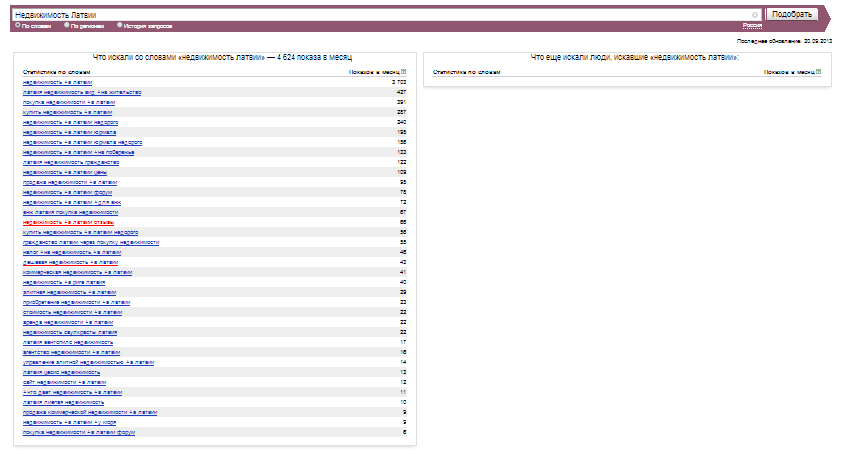This screenshot has height=454, width=867.
Task: Open link 'латвия вентспилс недвижимость'
Action: click(68, 342)
